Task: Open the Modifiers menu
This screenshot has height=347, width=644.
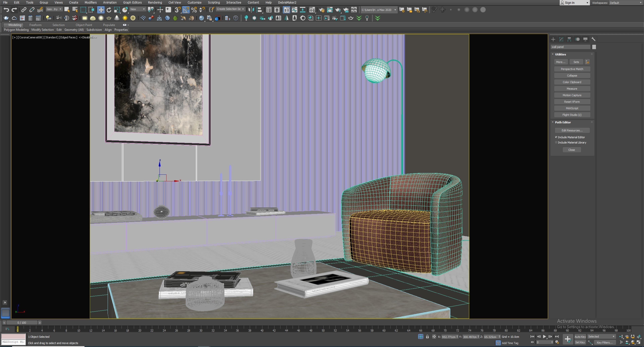Action: (91, 3)
